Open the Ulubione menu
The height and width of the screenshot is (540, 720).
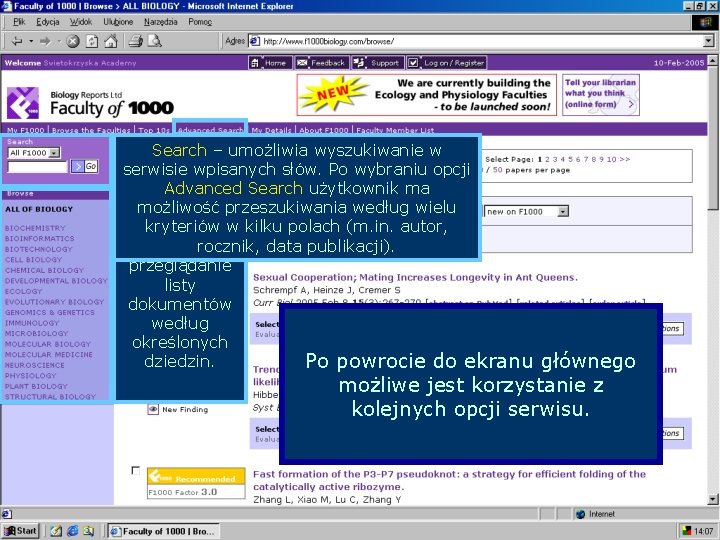118,22
